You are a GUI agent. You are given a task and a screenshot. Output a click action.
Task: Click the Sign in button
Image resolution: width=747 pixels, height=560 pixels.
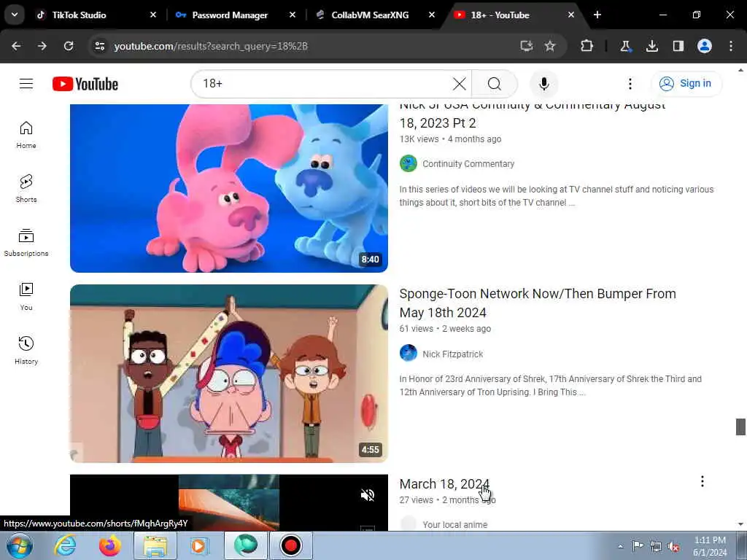point(686,84)
